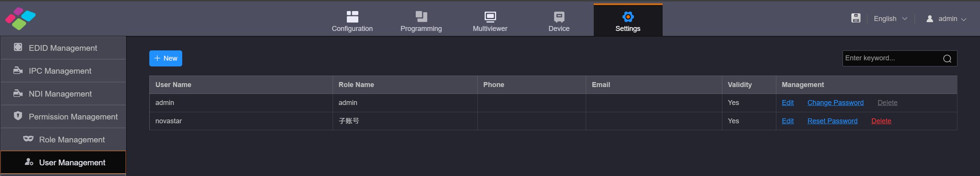The height and width of the screenshot is (176, 980).
Task: Edit the novastar user
Action: 787,121
